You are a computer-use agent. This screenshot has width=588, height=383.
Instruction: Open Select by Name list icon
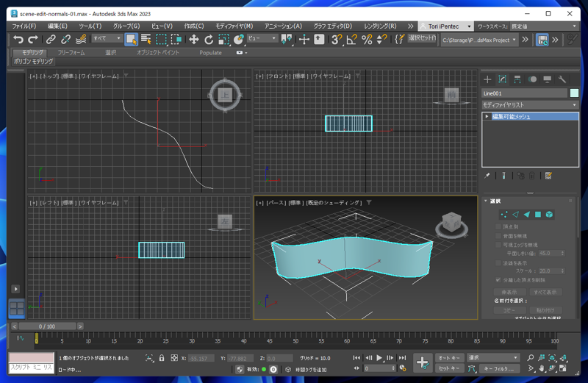[x=146, y=40]
